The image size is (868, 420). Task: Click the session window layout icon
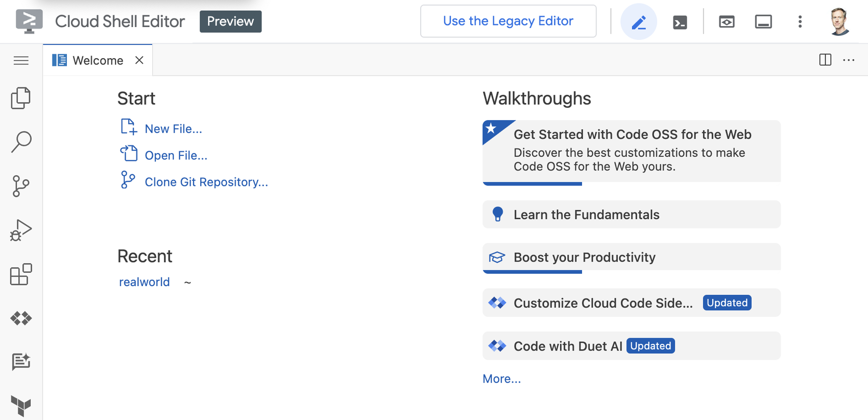763,22
